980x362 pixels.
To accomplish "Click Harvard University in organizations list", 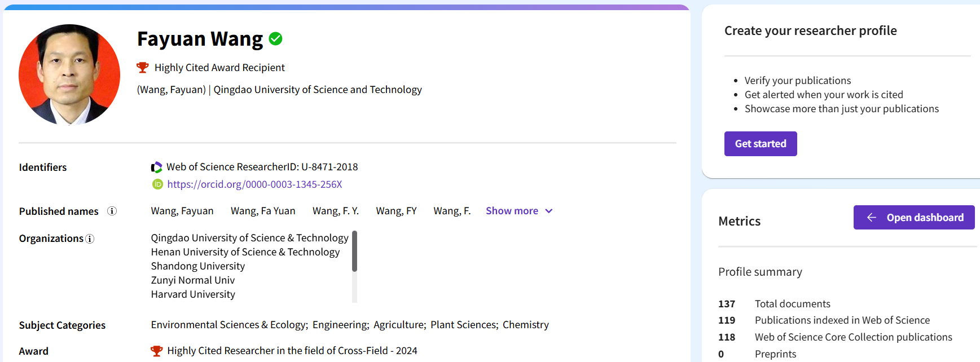I will 193,294.
